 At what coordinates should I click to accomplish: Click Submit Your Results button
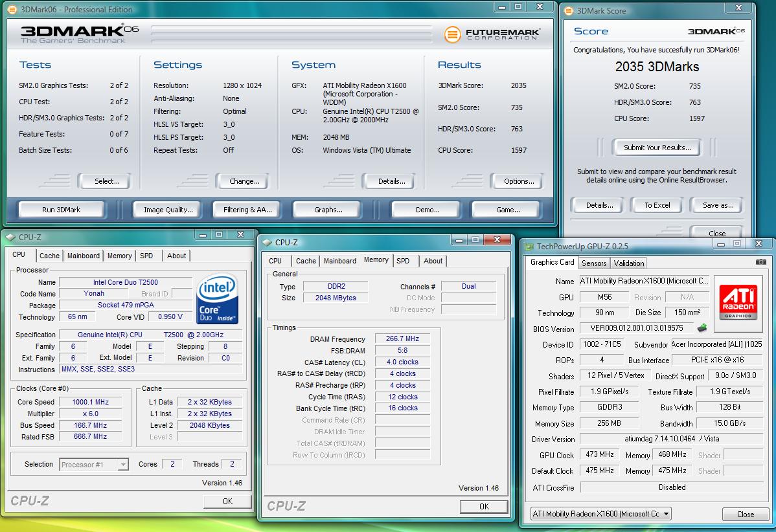(x=657, y=148)
